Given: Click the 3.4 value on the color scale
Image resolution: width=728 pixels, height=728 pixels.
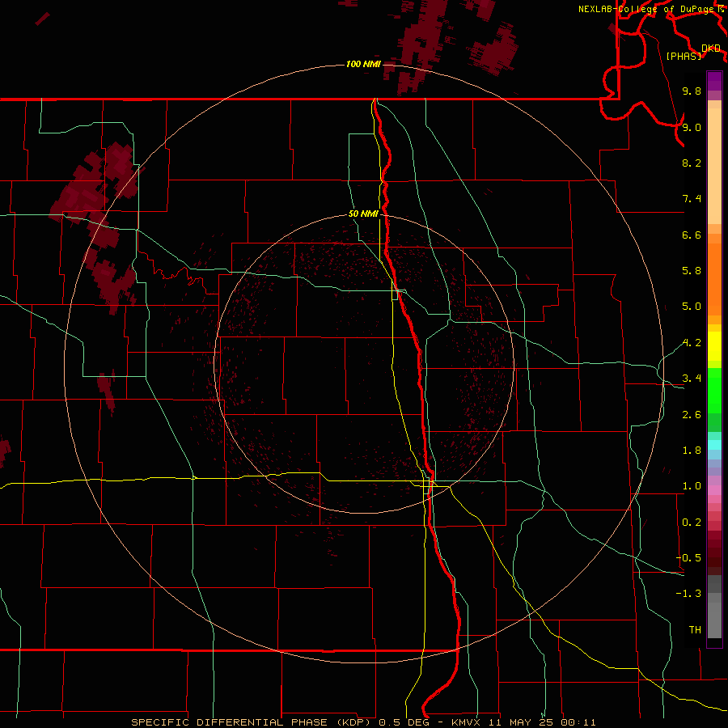Looking at the screenshot, I should click(x=692, y=379).
